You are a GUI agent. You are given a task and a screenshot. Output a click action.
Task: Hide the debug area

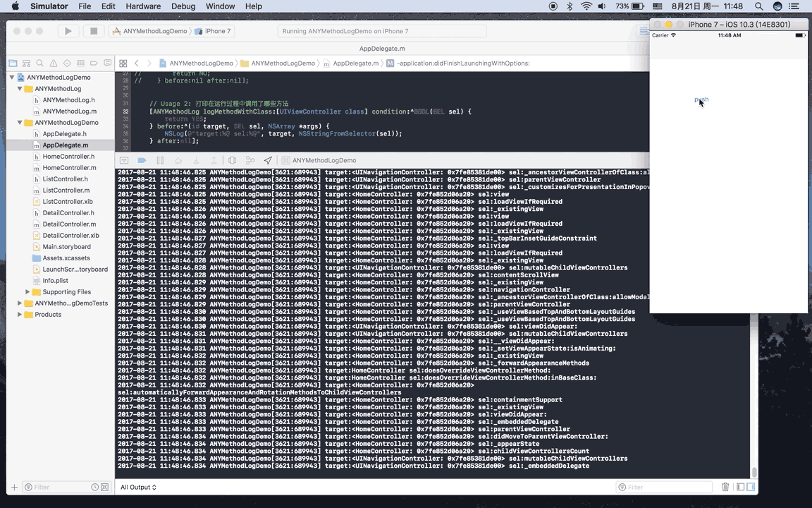[x=124, y=160]
